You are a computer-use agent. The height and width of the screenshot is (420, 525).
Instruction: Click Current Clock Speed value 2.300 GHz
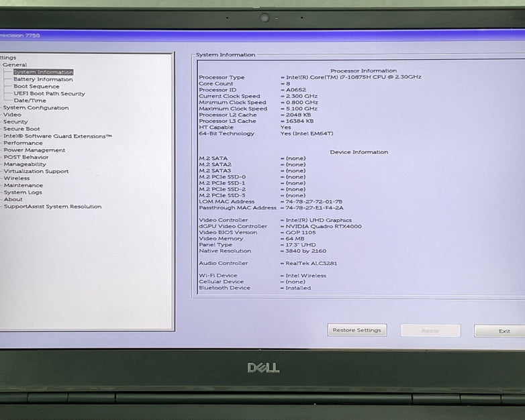[x=301, y=96]
